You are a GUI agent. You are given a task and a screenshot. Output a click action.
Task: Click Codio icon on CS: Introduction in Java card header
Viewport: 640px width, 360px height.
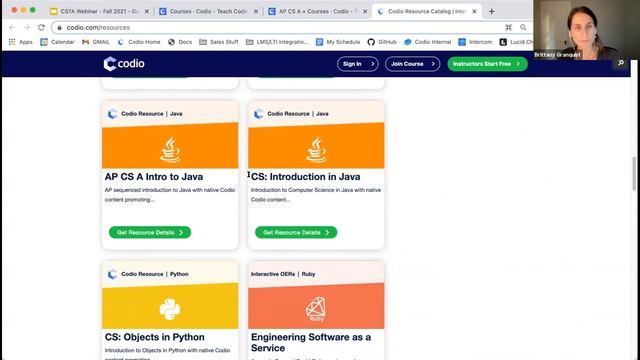tap(258, 114)
